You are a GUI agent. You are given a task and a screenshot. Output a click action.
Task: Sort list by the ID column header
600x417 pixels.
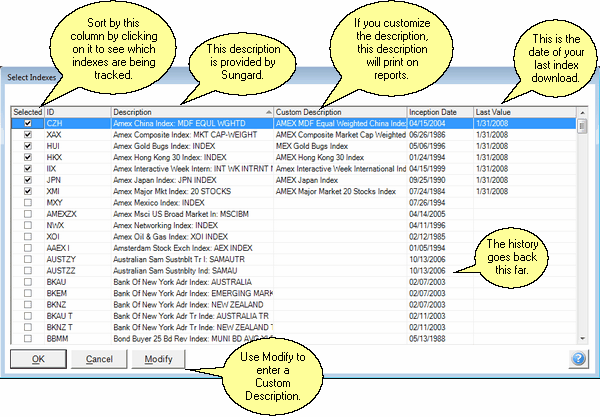76,110
